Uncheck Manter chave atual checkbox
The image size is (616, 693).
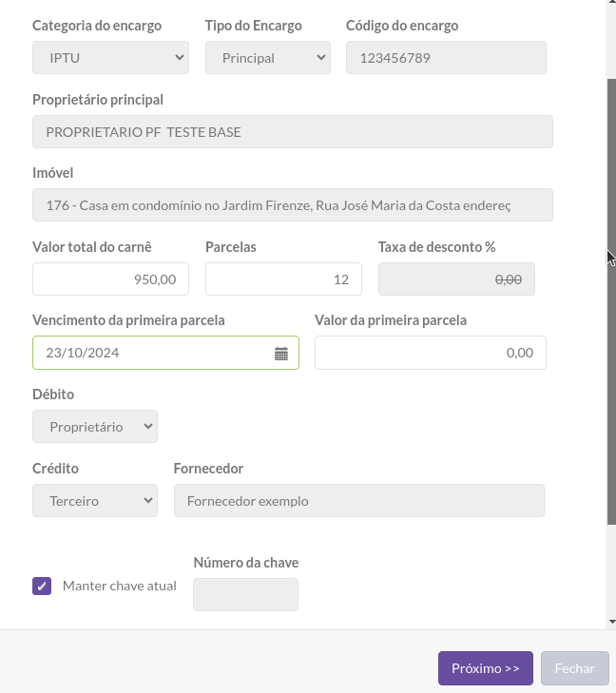pos(42,586)
